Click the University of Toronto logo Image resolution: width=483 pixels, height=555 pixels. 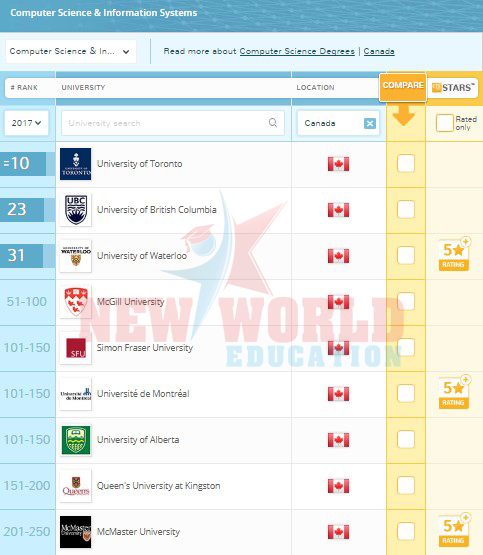(x=75, y=164)
